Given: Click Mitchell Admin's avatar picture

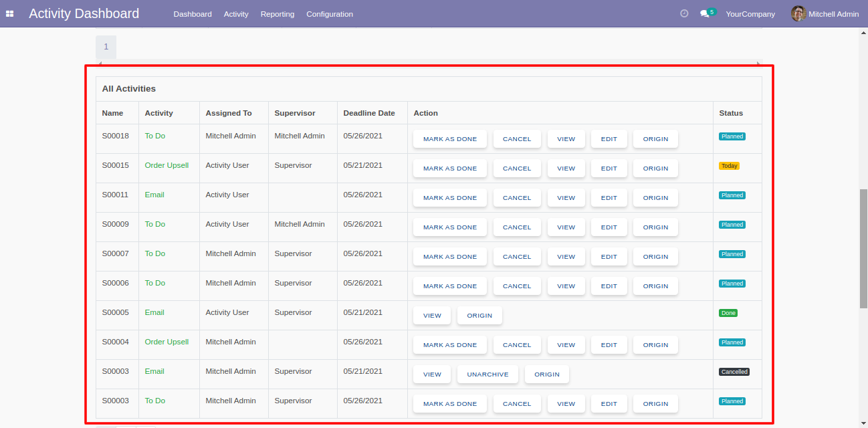Looking at the screenshot, I should click(x=798, y=13).
